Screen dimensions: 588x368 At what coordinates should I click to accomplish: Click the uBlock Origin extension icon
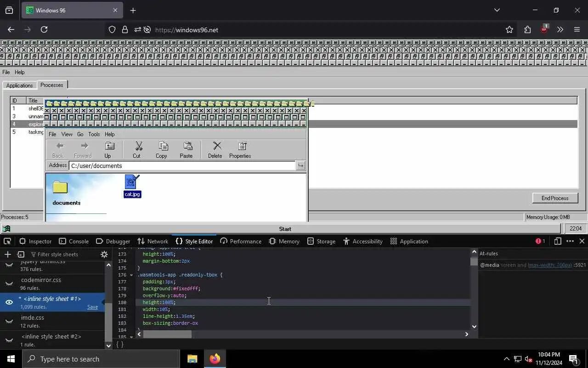pos(544,29)
